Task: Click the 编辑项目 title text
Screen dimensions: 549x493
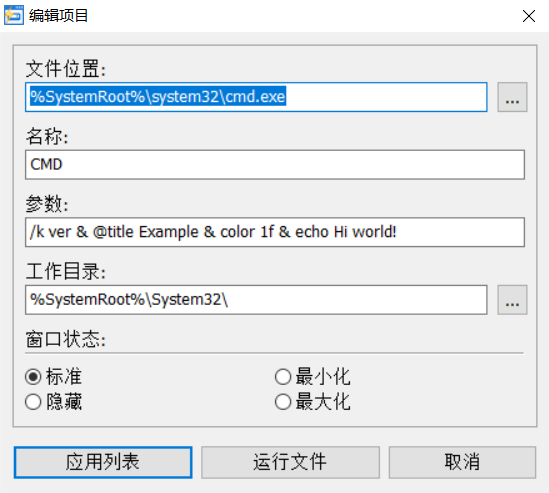Action: (58, 16)
